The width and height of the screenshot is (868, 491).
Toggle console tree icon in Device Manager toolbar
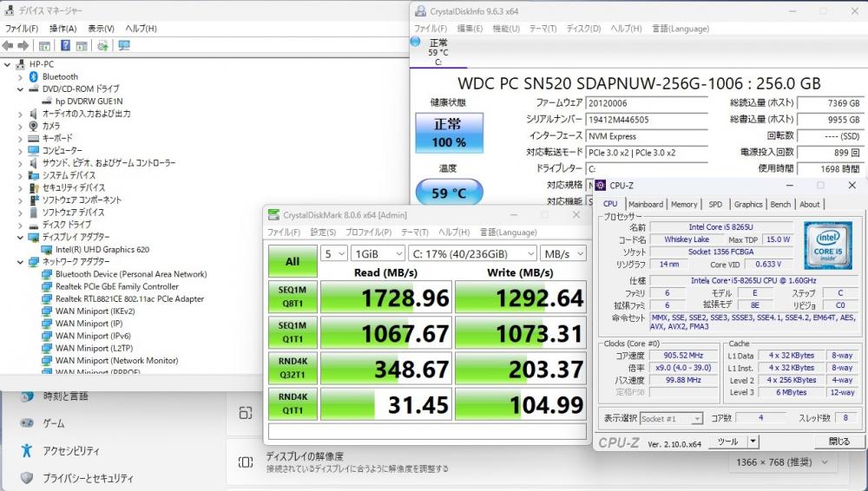pos(44,46)
